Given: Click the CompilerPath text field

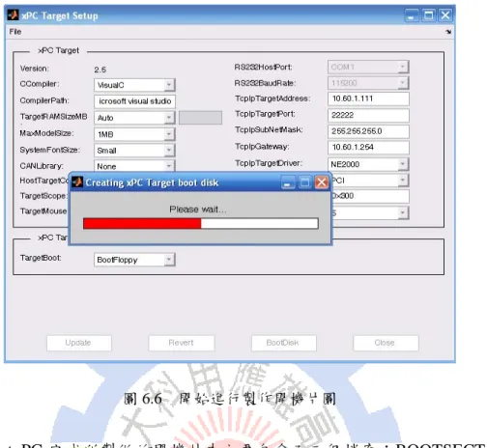Looking at the screenshot, I should click(x=134, y=101).
